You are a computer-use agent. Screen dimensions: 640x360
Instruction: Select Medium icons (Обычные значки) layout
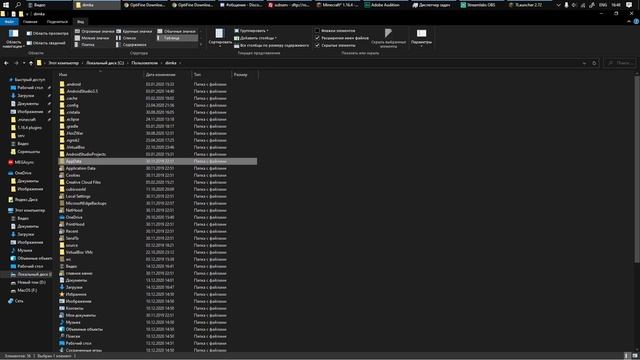point(176,31)
